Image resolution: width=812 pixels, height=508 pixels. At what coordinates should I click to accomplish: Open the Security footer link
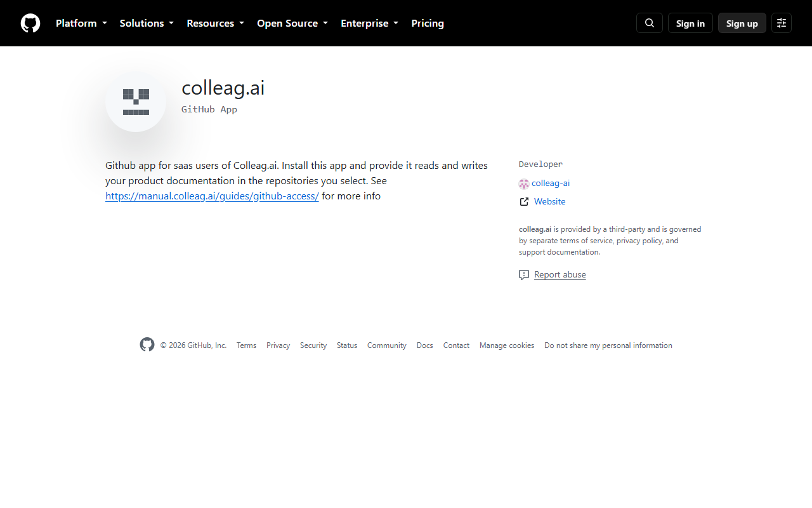[313, 345]
